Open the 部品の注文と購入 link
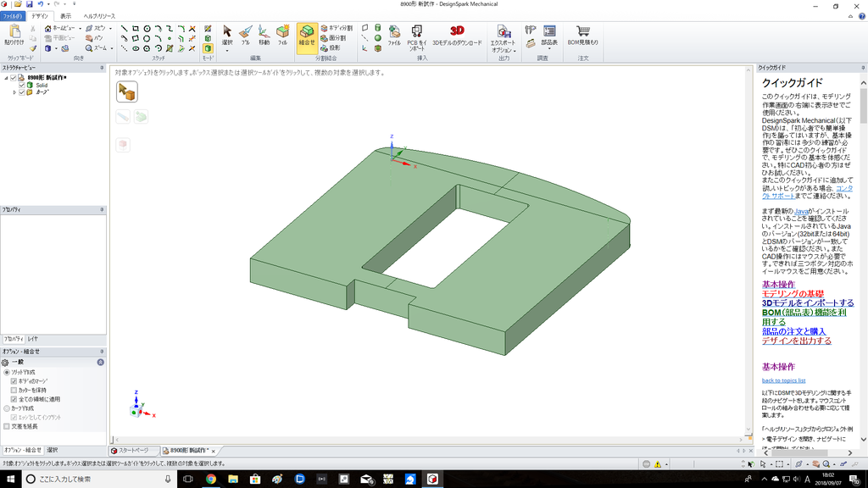Image resolution: width=868 pixels, height=488 pixels. coord(793,331)
